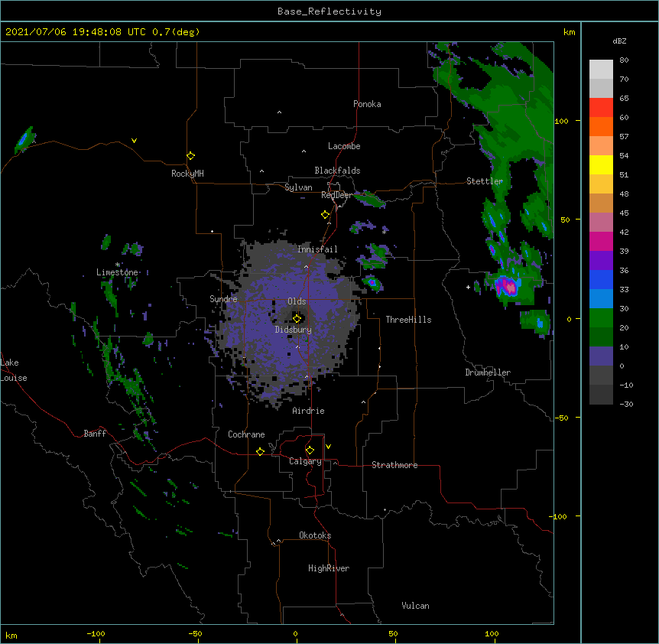Click the radar site diamond between Olds and Didsbury

[x=297, y=318]
